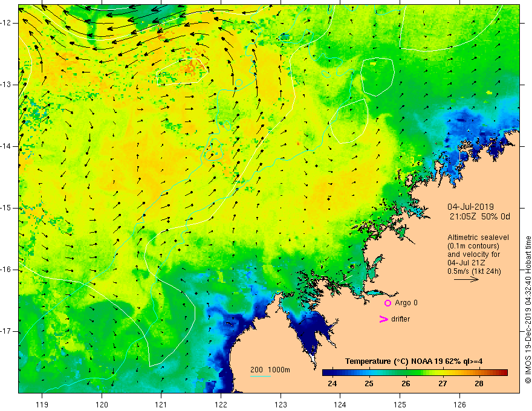Viewport: 532px width, 411px height.
Task: Click the cyan 200m depth contour legend line
Action: (x=261, y=376)
